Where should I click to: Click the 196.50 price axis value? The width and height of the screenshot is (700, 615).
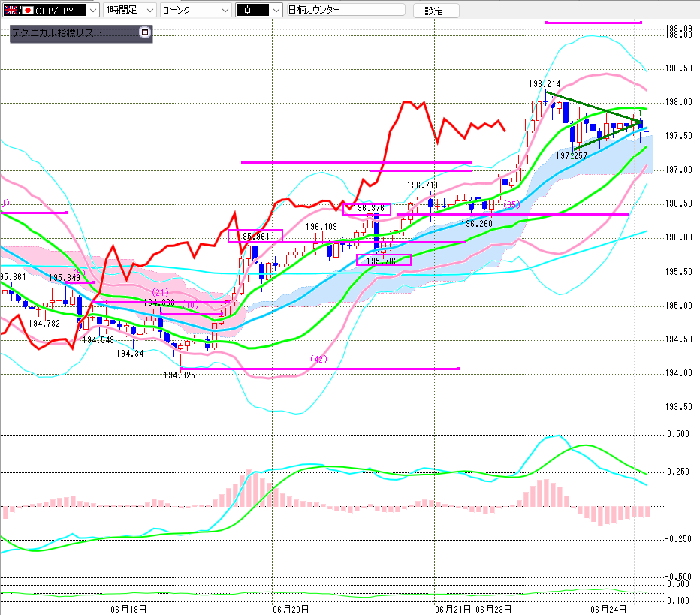[678, 203]
